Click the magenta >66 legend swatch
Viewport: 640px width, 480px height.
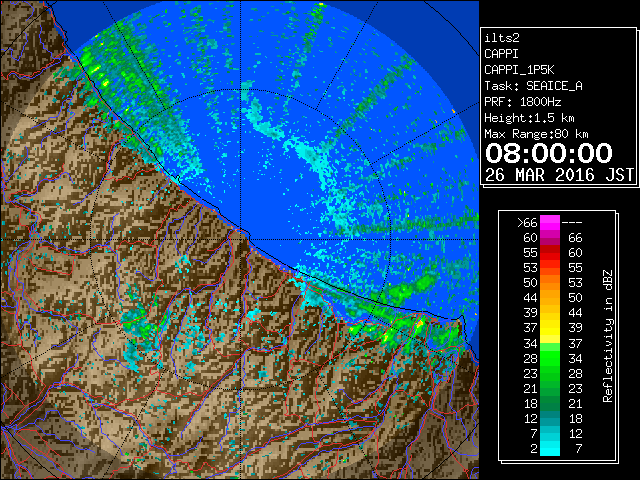coord(550,222)
